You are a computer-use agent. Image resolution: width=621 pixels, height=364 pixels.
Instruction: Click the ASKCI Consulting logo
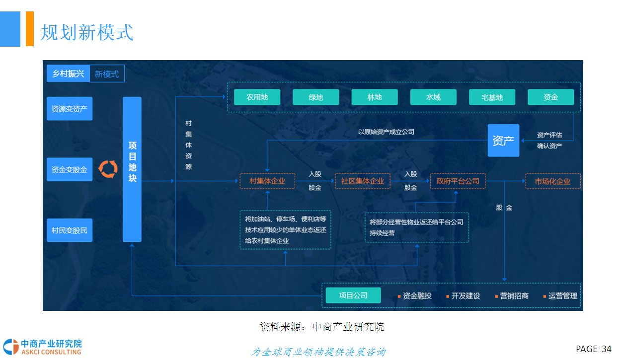tap(42, 347)
